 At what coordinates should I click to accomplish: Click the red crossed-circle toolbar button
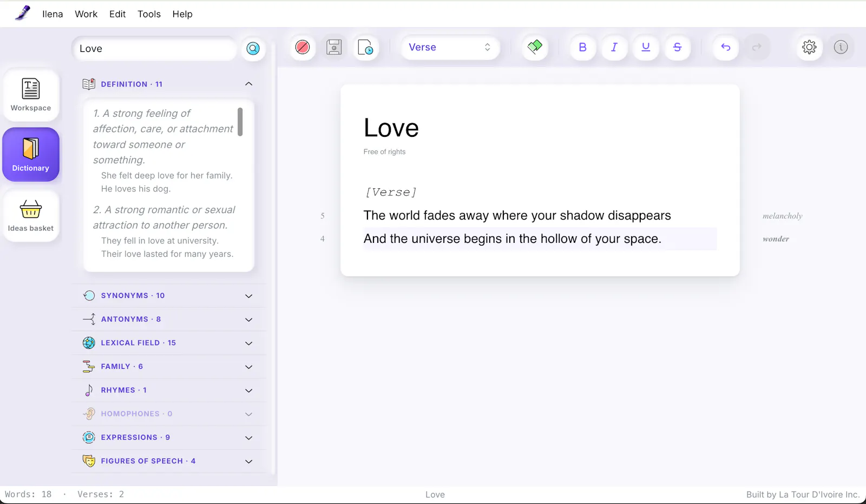(x=303, y=47)
